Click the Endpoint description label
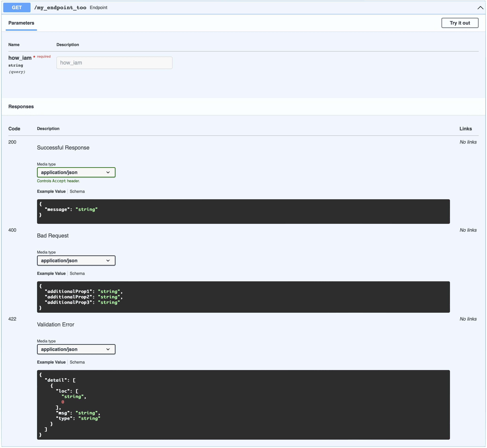487x448 pixels. click(x=98, y=8)
